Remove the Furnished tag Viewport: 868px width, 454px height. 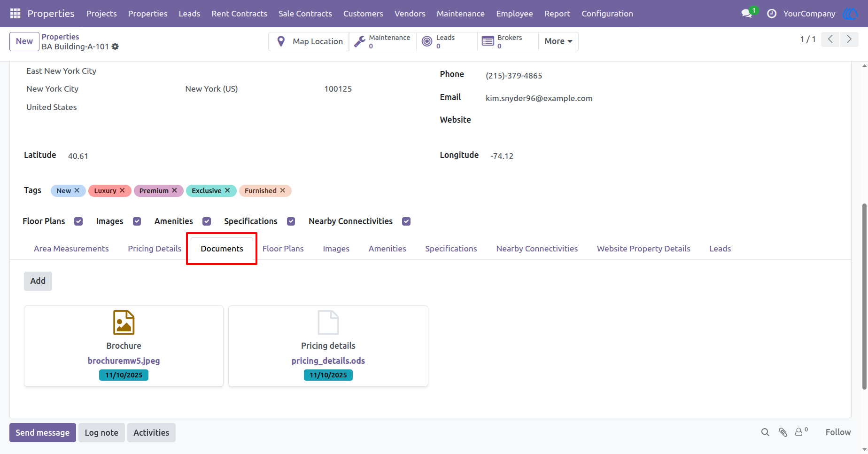pos(283,190)
